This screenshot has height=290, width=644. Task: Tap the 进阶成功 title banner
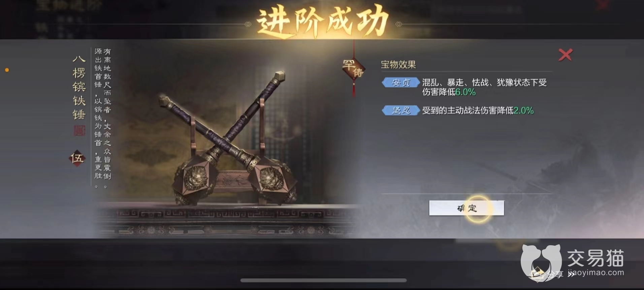[323, 21]
